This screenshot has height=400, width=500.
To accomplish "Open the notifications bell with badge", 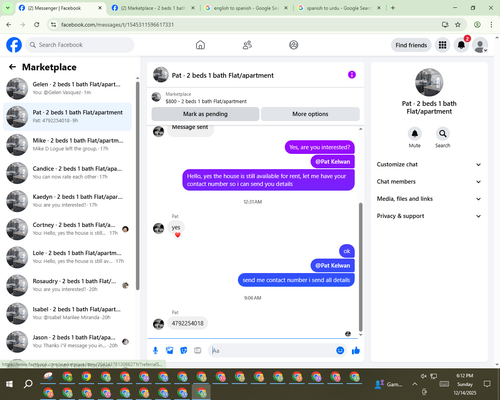I will coord(461,45).
